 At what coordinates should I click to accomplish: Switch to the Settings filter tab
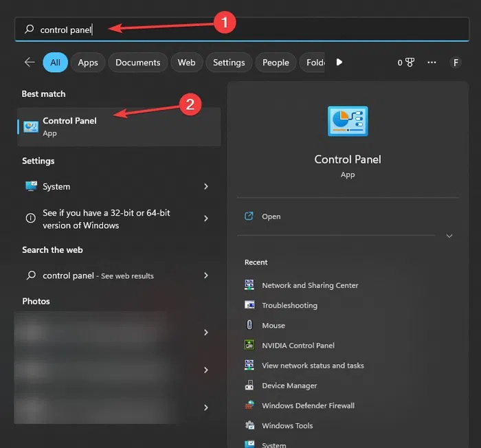coord(229,63)
